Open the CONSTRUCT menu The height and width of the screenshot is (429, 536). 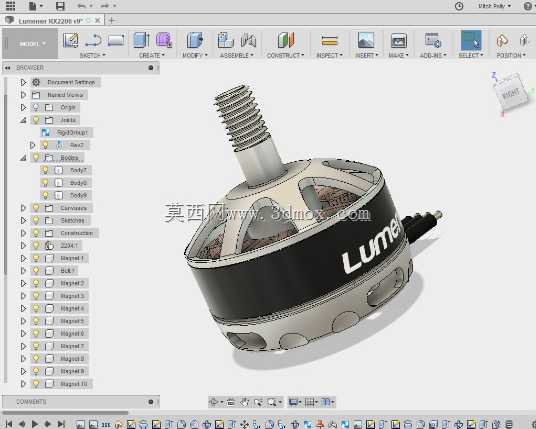[x=285, y=55]
